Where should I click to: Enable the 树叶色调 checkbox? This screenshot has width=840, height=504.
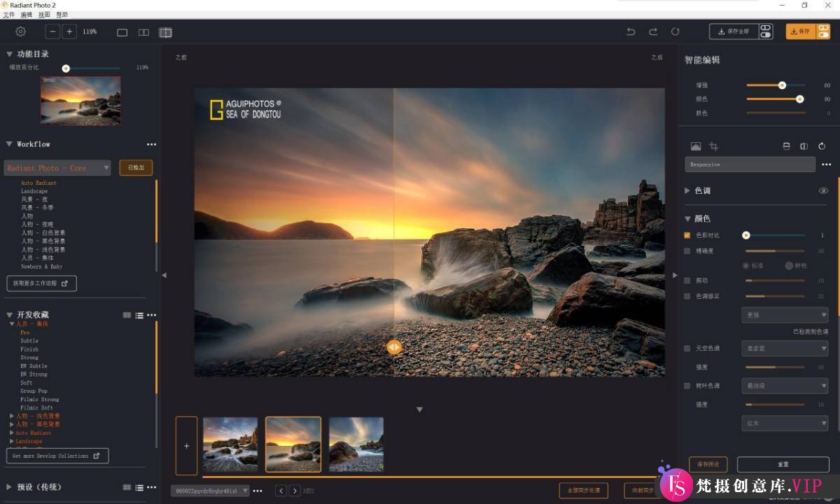tap(687, 386)
